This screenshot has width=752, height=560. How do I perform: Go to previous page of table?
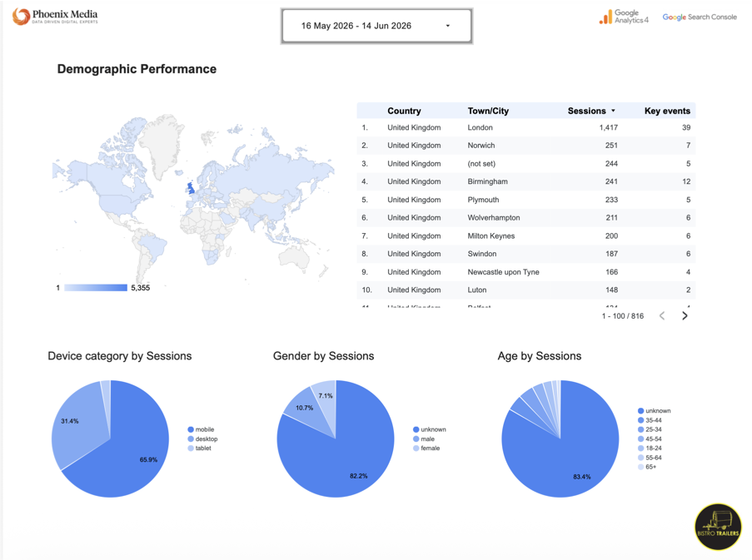(x=662, y=315)
